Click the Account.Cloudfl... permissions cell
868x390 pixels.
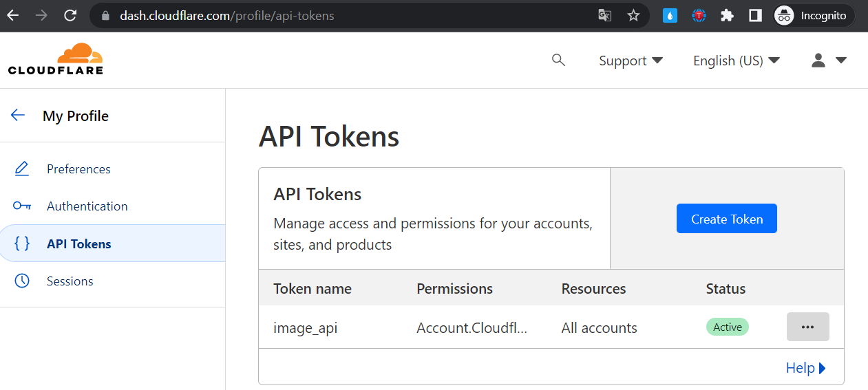[472, 328]
